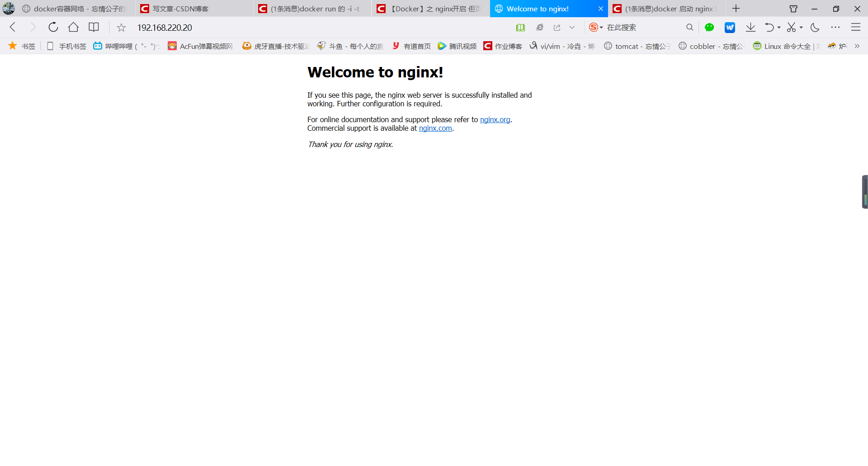Toggle night mode moon icon

[815, 28]
